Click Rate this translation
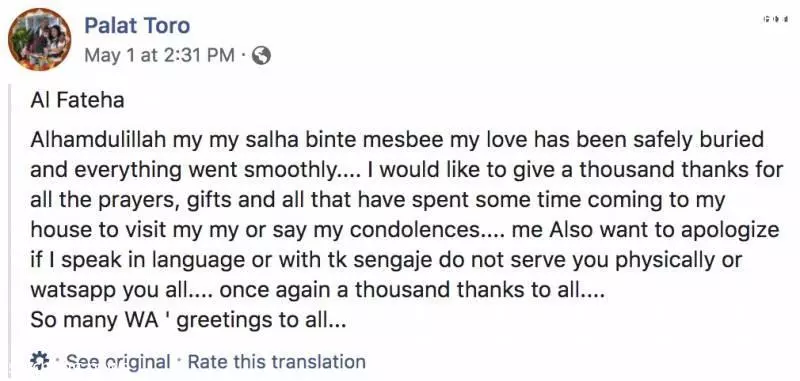The height and width of the screenshot is (381, 800). click(x=277, y=362)
